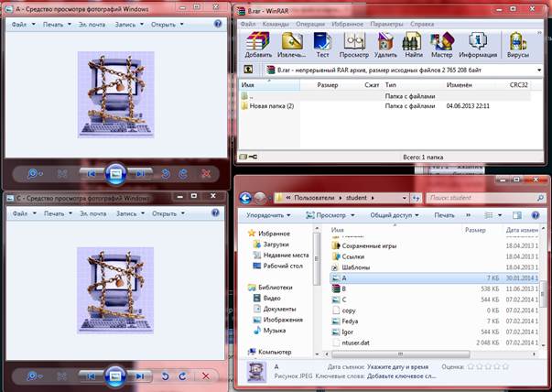Image resolution: width=552 pixels, height=392 pixels.
Task: Go to next image in window A viewer
Action: 140,174
